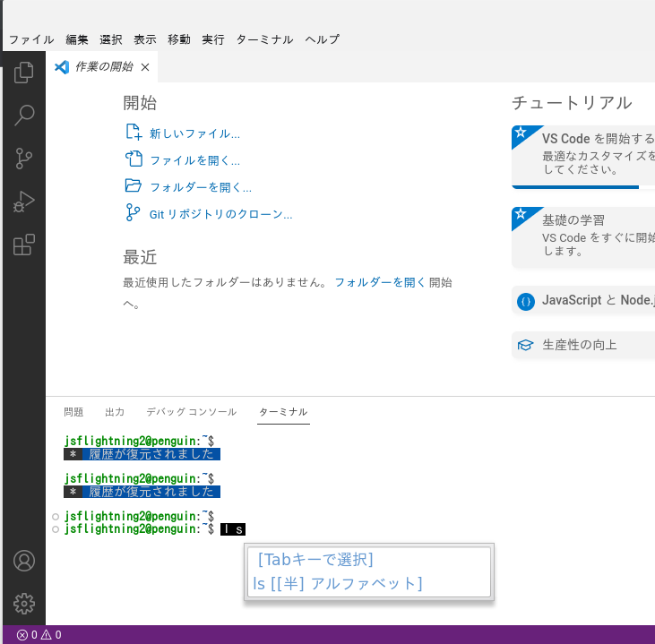Open the 基礎の学習 tutorial card
Viewport: 655px width, 644px height.
coord(583,237)
